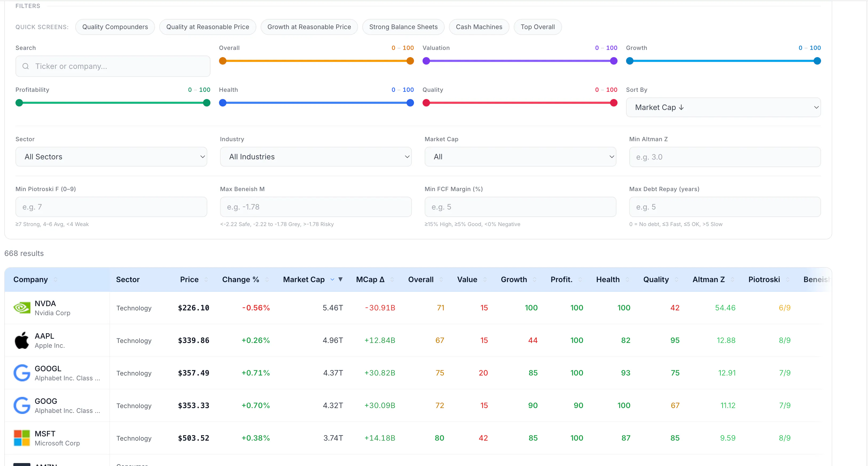
Task: Click the 54.46 Altman Z value
Action: tap(725, 308)
